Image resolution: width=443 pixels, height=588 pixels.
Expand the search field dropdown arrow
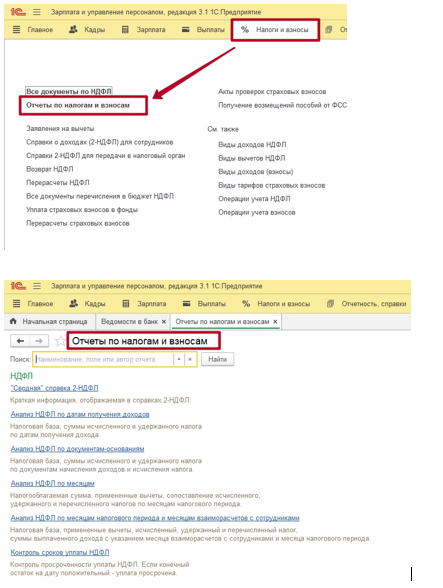[x=179, y=359]
